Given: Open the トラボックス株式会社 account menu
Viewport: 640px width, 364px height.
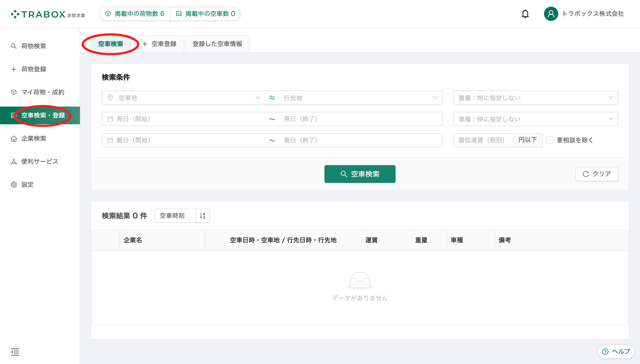Looking at the screenshot, I should pyautogui.click(x=584, y=14).
